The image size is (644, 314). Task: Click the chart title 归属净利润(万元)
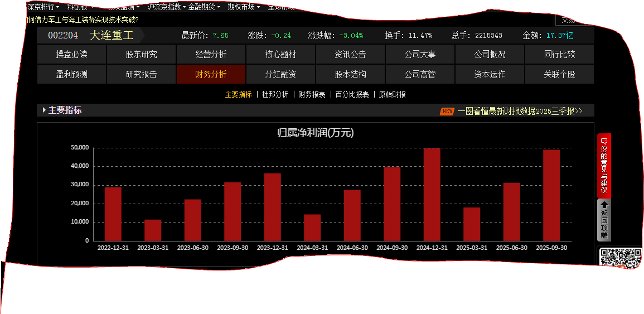tap(316, 133)
